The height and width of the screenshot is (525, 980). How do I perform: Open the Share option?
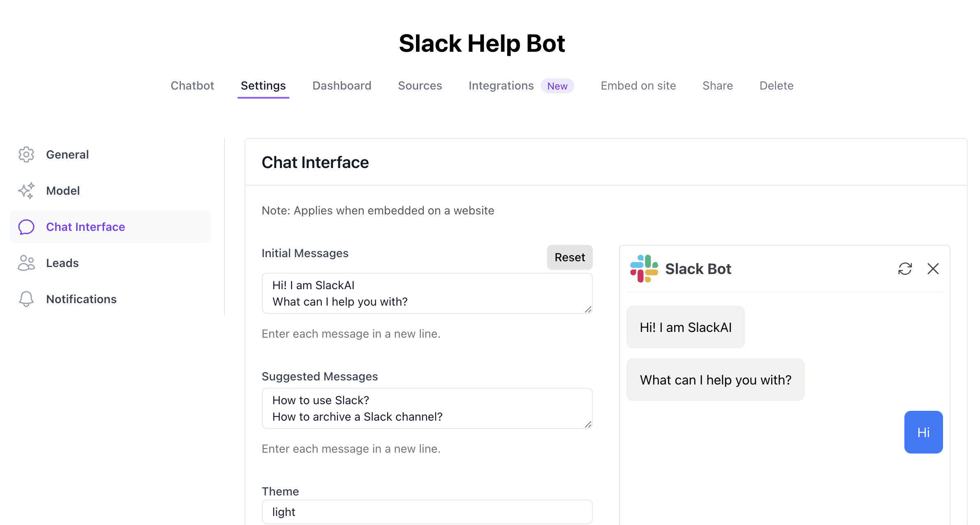[x=717, y=85]
